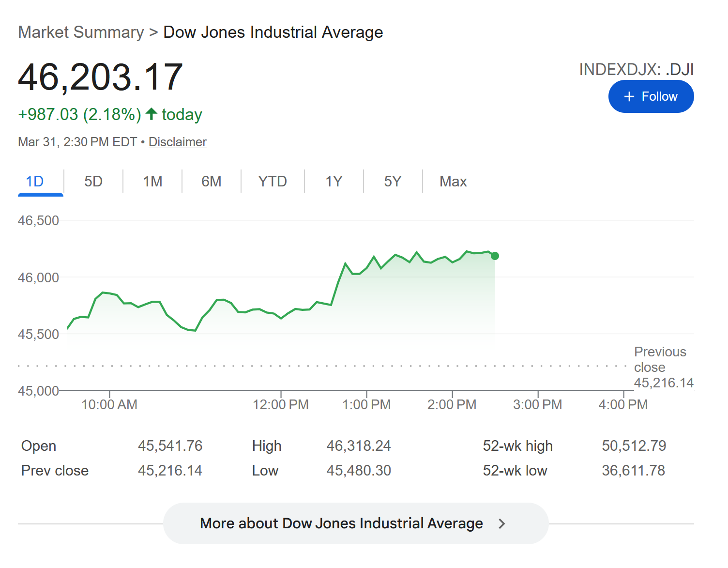Viewport: 728px width, 568px height.
Task: Follow the Dow Jones index
Action: coord(651,97)
